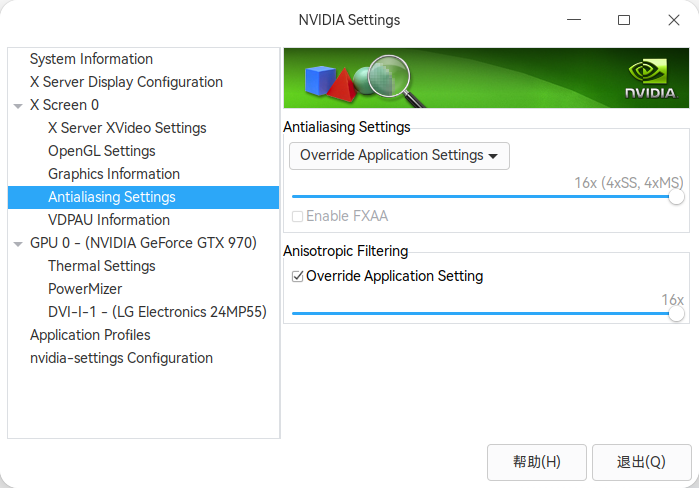Click the 帮助(H) help button
The height and width of the screenshot is (488, 699).
click(537, 462)
